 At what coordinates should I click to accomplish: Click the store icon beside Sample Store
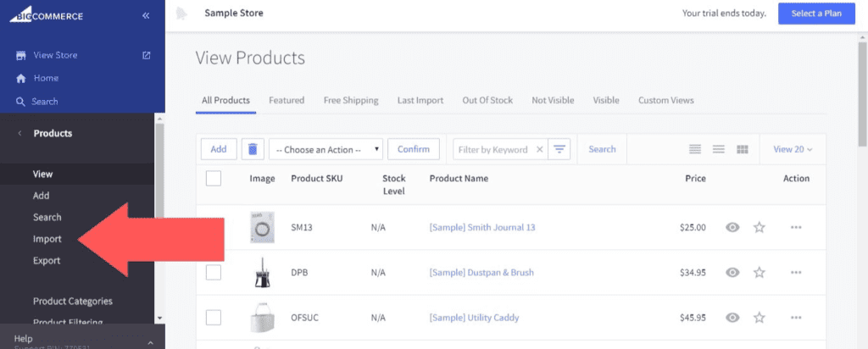tap(182, 14)
